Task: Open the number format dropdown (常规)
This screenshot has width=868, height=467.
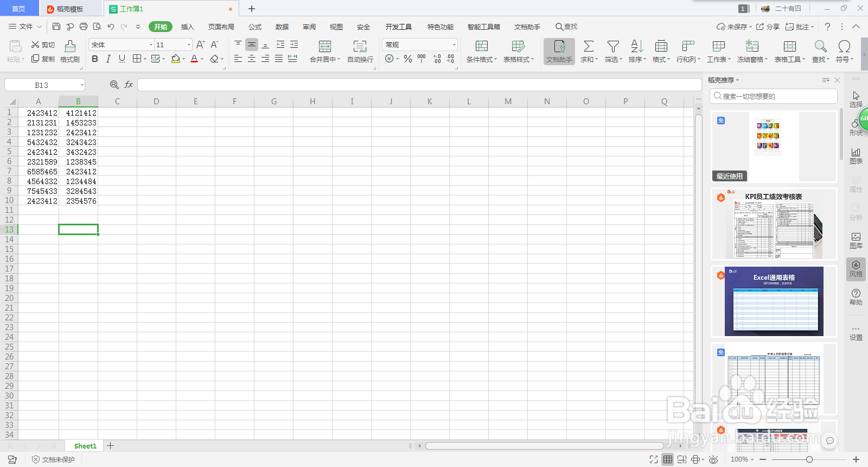Action: (x=454, y=45)
